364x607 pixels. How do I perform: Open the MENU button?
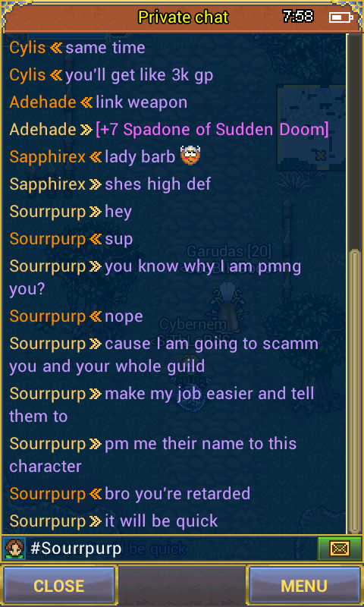[304, 586]
